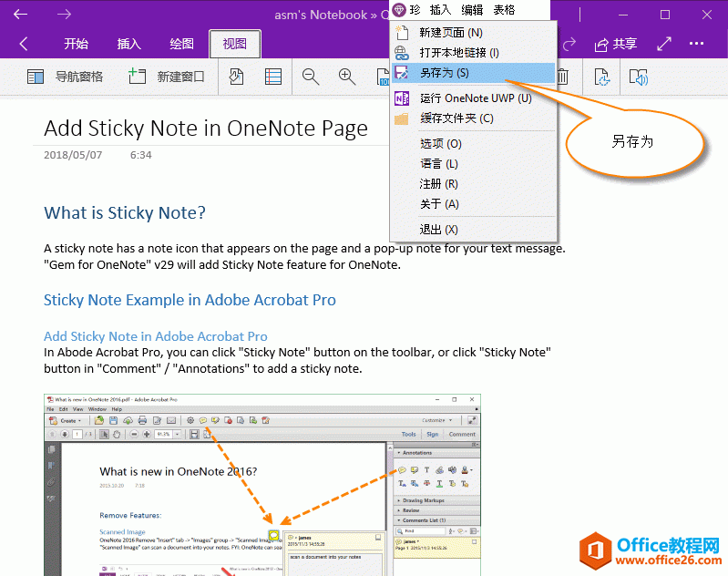Click the notebook title 'asm's Notebook'
This screenshot has height=576, width=728.
pos(321,15)
